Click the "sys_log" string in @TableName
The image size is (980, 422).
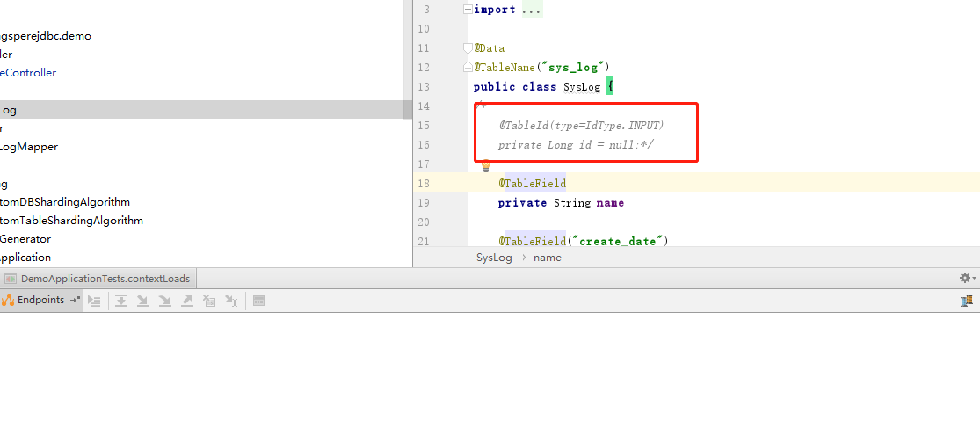(x=574, y=68)
